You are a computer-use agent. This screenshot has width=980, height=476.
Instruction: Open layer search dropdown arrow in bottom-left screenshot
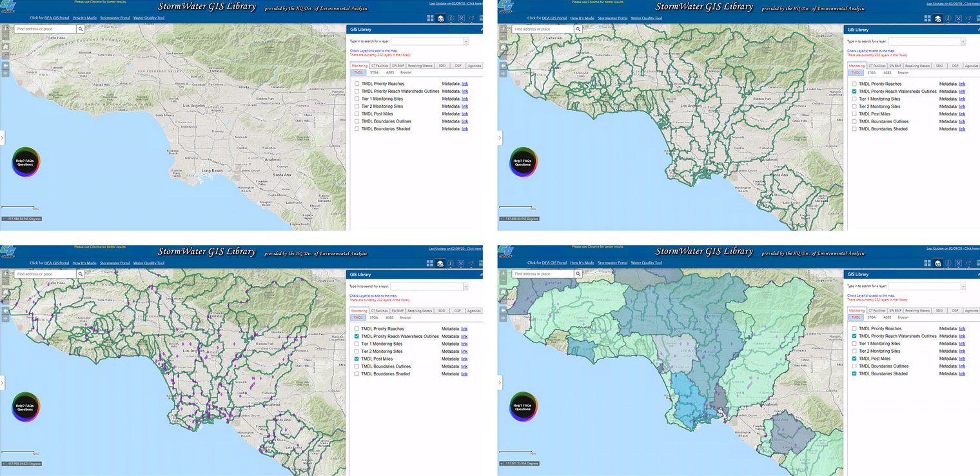point(465,286)
